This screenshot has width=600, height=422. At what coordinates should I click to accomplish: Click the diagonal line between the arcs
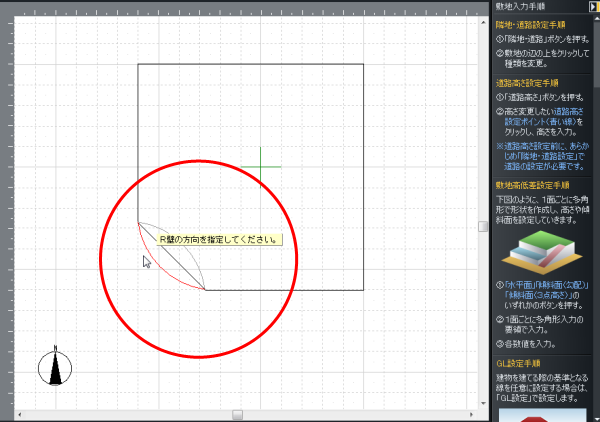pos(172,256)
